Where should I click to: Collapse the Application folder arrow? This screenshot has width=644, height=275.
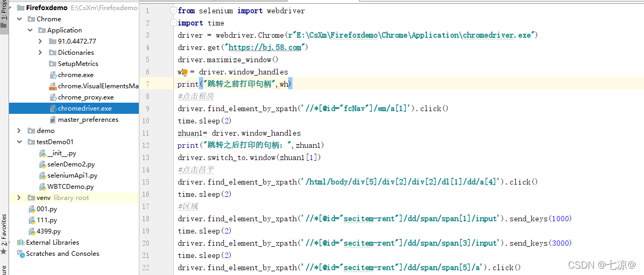tap(30, 30)
